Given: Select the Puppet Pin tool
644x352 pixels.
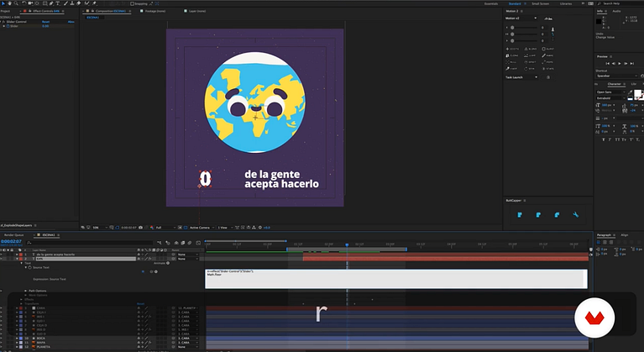Looking at the screenshot, I should (x=95, y=3).
